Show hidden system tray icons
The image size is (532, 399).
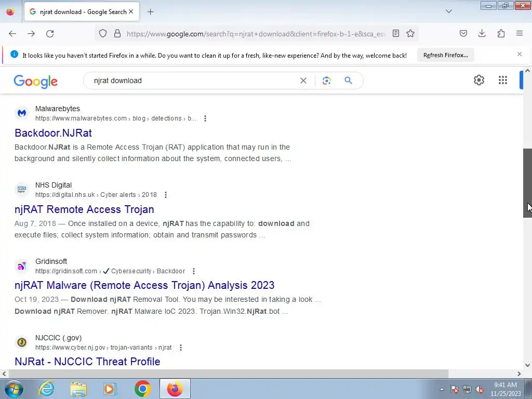coord(442,389)
